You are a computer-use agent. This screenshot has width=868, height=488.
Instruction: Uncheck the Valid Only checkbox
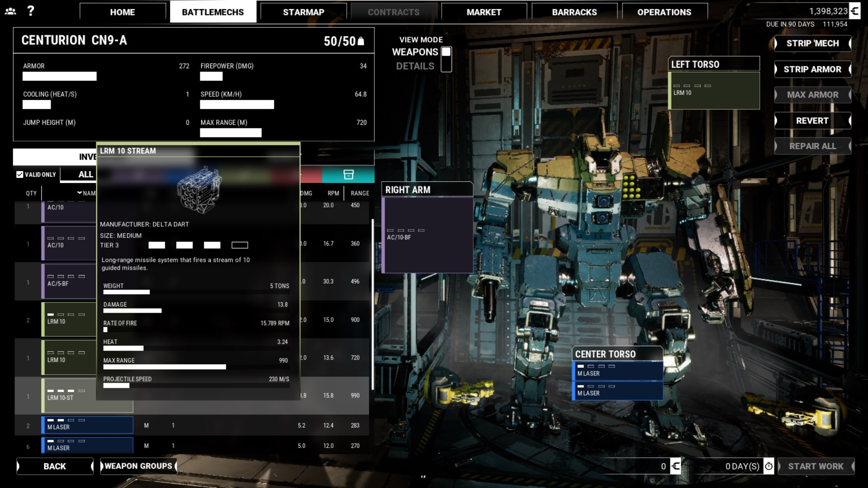coord(20,174)
